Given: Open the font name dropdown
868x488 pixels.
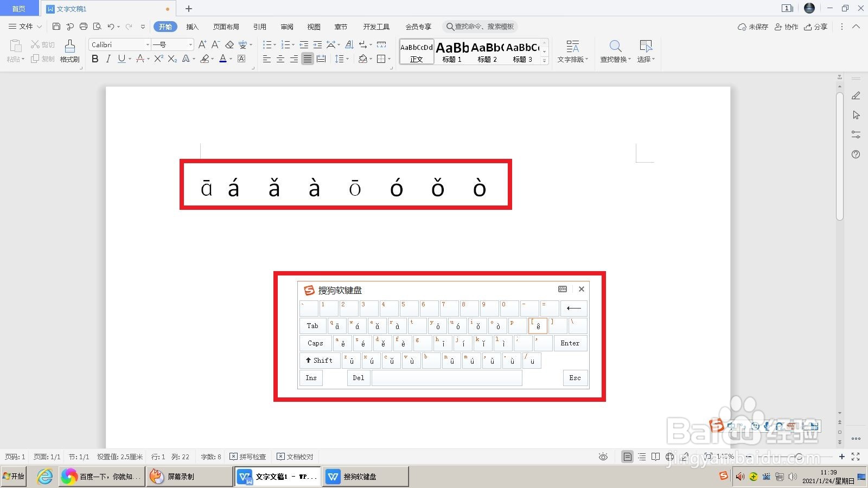Looking at the screenshot, I should (148, 44).
